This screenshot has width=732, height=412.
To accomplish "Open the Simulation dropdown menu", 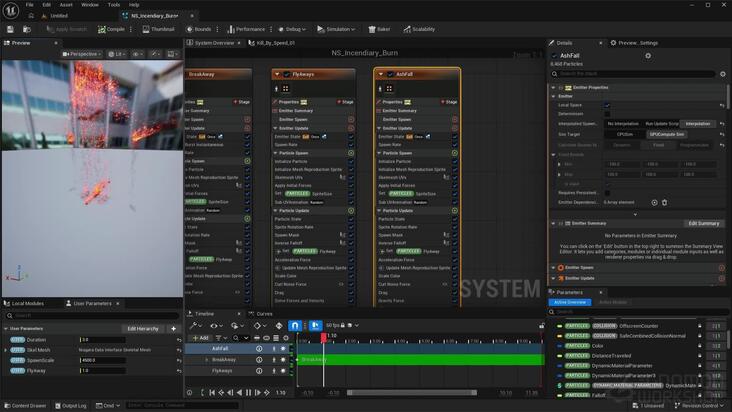I will point(336,29).
